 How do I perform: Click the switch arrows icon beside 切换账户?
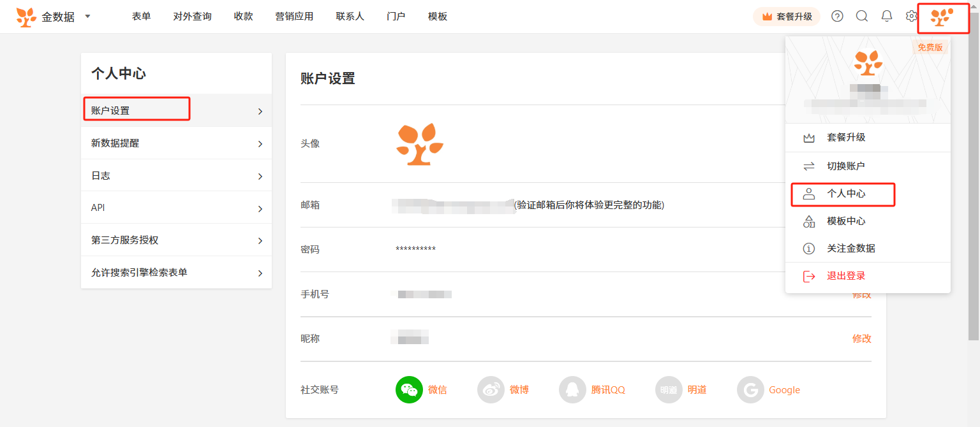click(x=809, y=166)
